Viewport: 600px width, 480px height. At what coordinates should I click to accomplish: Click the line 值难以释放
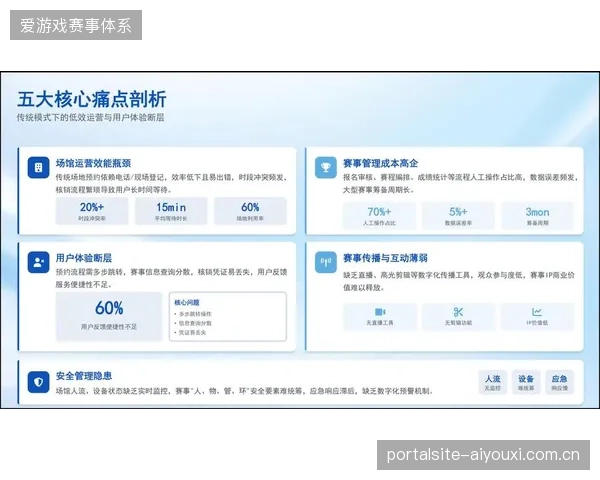364,287
